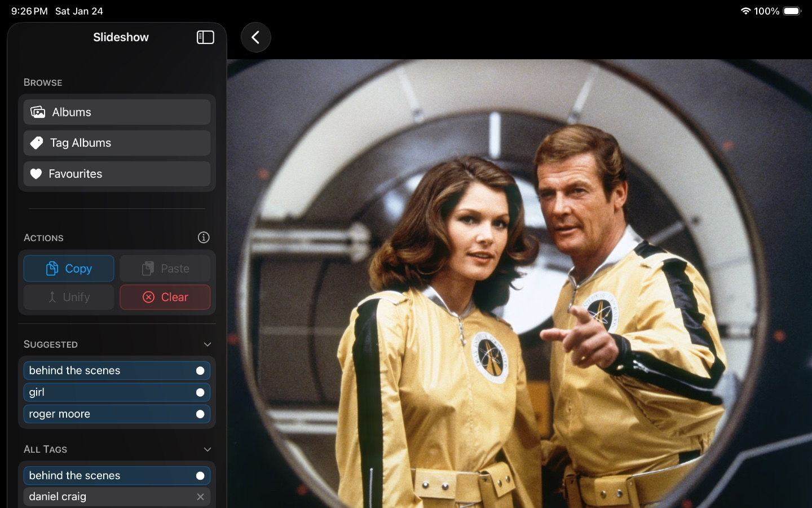This screenshot has height=508, width=812.
Task: Toggle the sidebar panel icon
Action: click(x=205, y=37)
